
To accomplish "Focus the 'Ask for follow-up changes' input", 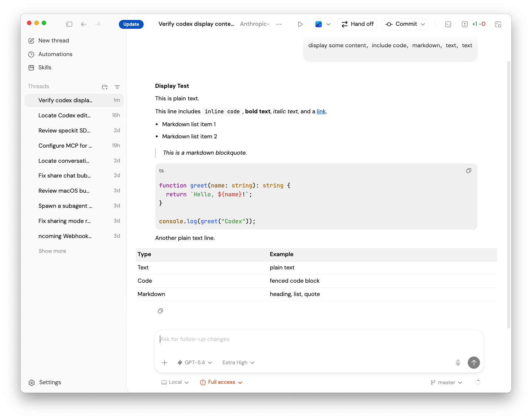I will coord(319,339).
